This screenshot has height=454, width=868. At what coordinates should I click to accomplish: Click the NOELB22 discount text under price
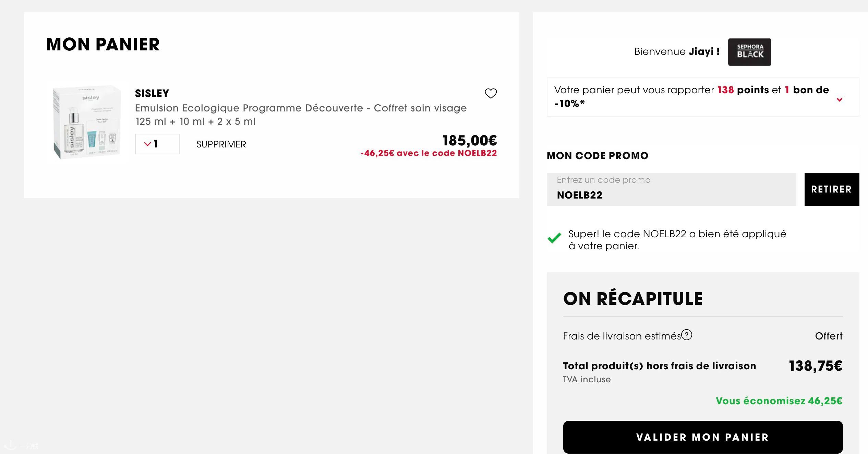[429, 153]
